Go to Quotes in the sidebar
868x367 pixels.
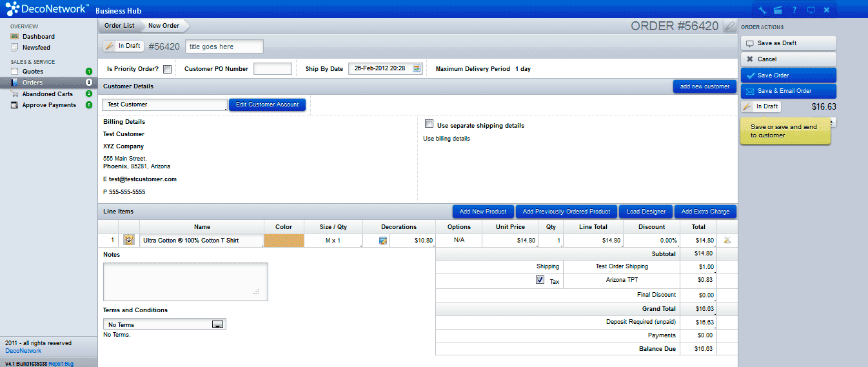33,71
